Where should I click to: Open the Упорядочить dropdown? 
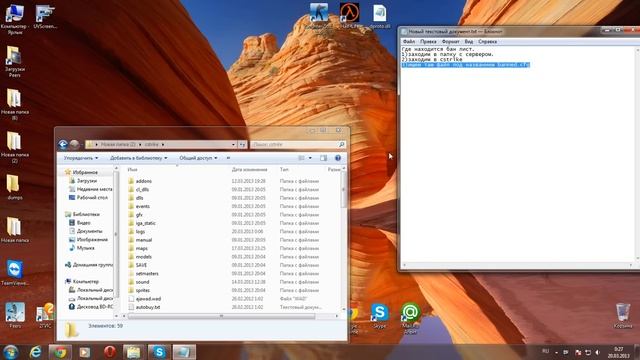click(81, 158)
